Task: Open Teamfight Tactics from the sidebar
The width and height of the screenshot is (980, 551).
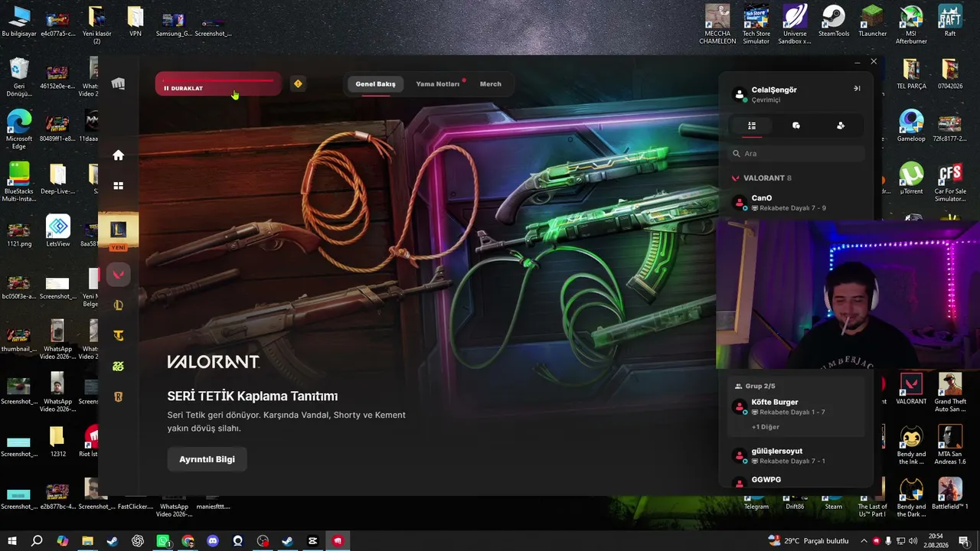Action: (x=118, y=336)
